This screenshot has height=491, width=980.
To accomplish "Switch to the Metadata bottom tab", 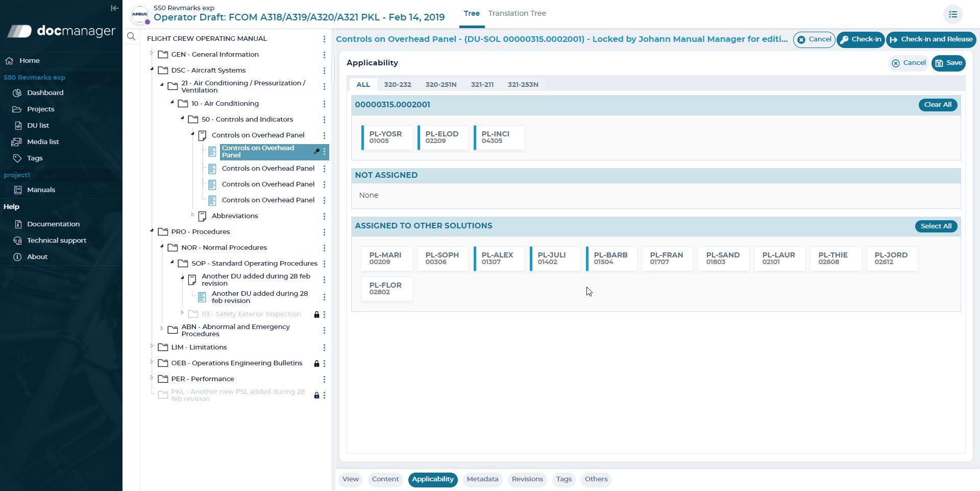I will tap(482, 479).
